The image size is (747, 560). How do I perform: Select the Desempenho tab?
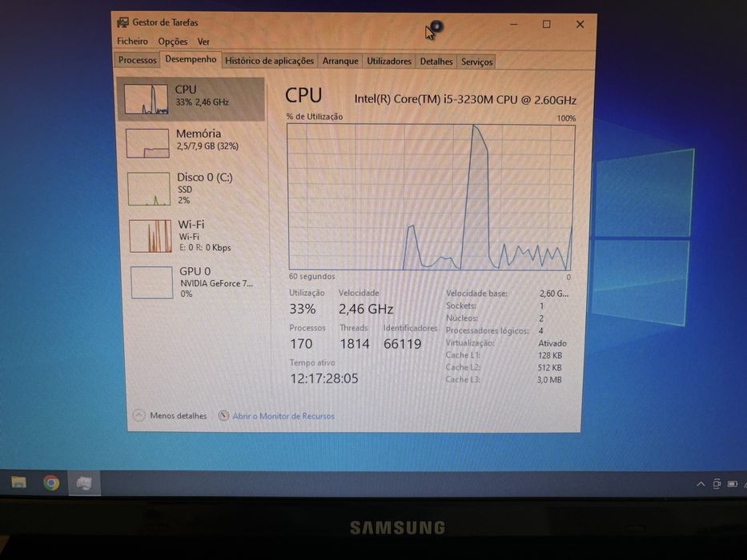(x=191, y=59)
